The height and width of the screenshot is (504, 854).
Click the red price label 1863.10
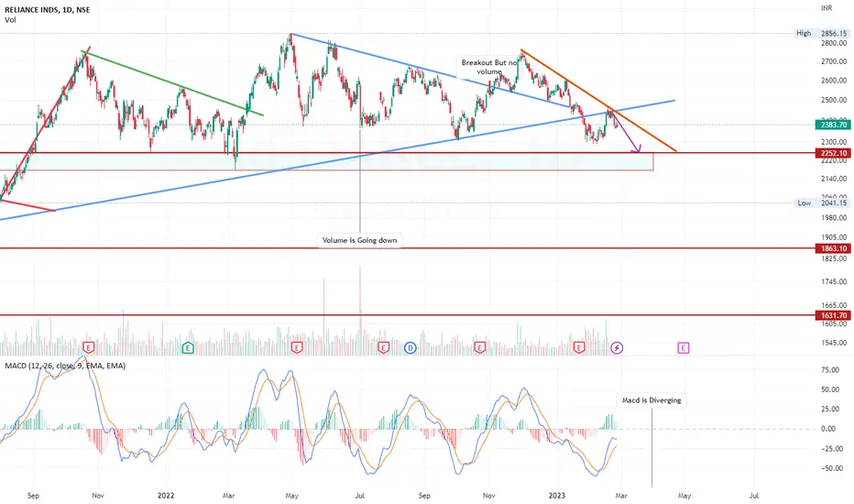[x=833, y=248]
